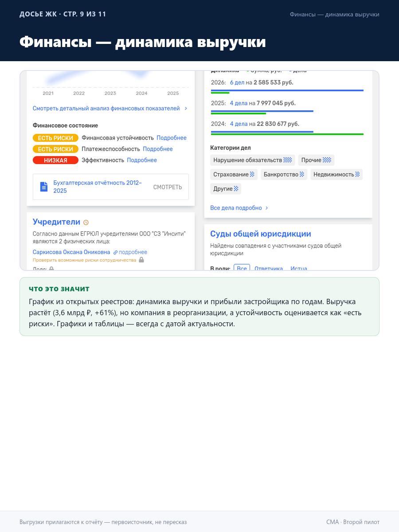Click the clock icon next to Учредители
The height and width of the screenshot is (532, 399).
point(86,223)
